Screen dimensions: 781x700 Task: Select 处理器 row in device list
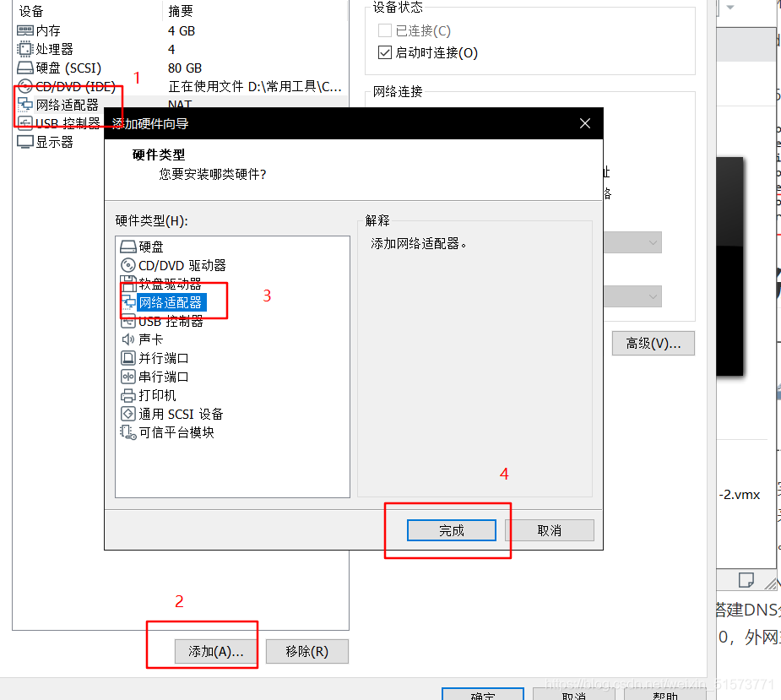coord(181,49)
